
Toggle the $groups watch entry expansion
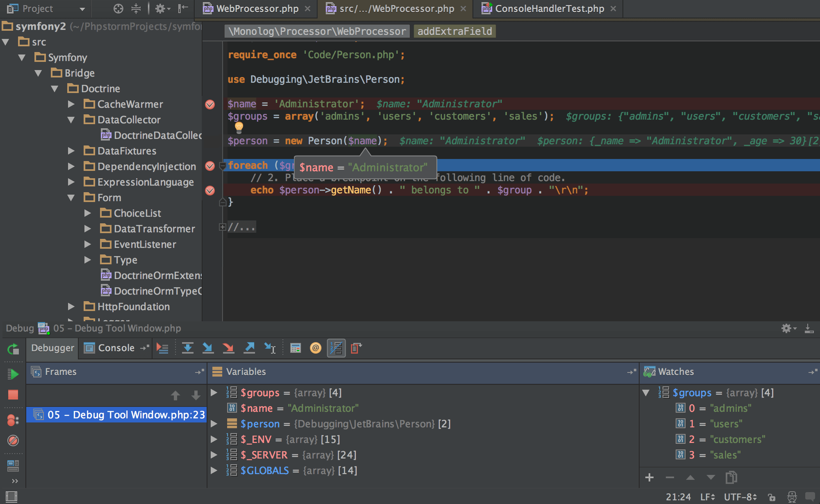648,392
